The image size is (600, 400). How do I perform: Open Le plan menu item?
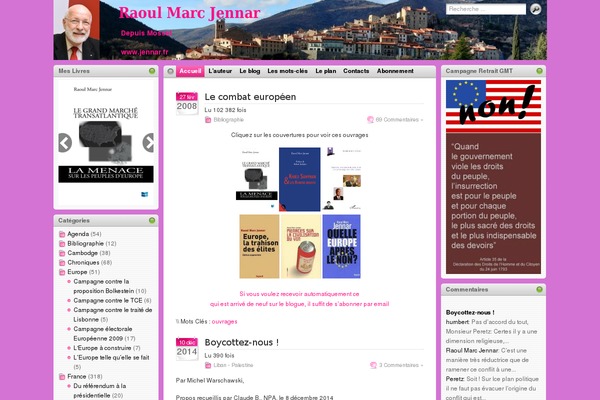[x=326, y=71]
